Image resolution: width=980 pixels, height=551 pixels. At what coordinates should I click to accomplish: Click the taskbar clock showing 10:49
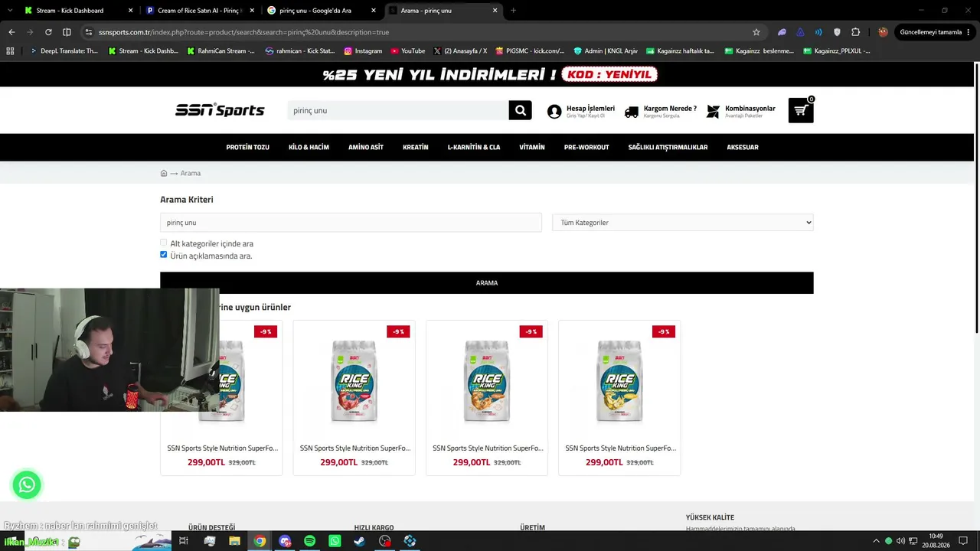[936, 541]
